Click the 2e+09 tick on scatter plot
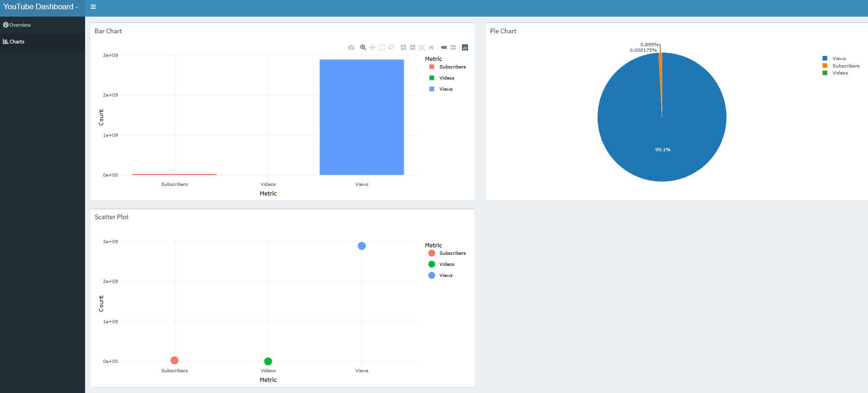 point(111,282)
